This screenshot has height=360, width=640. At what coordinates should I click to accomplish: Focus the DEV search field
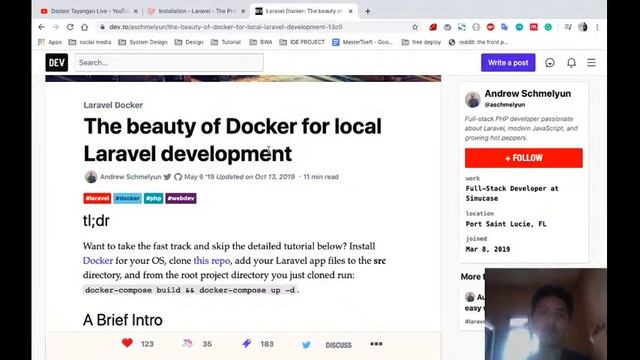tap(169, 62)
